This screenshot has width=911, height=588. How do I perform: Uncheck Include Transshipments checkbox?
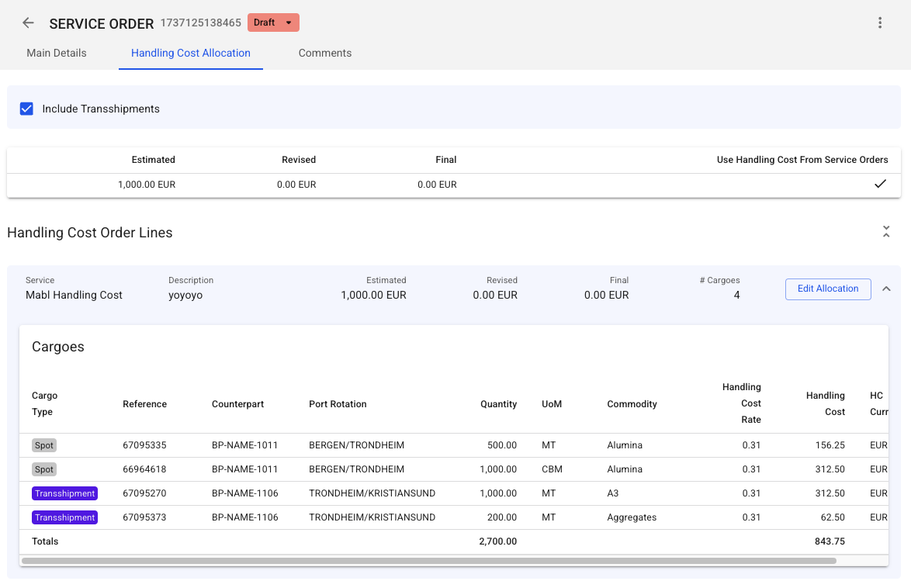pyautogui.click(x=26, y=109)
